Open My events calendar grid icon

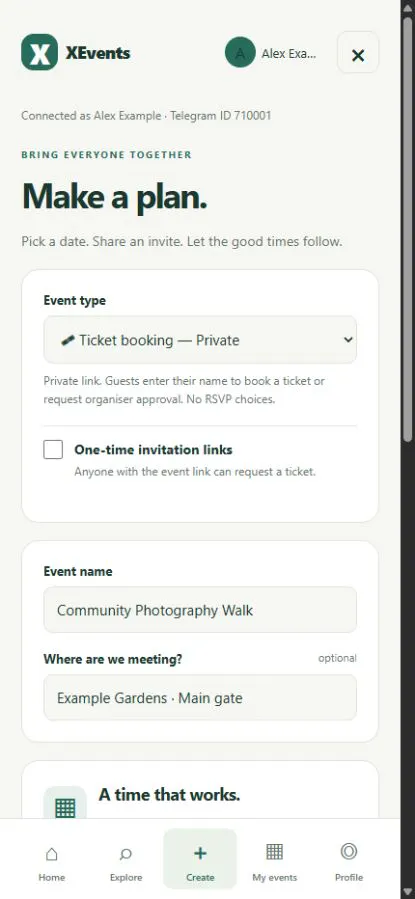coord(275,852)
